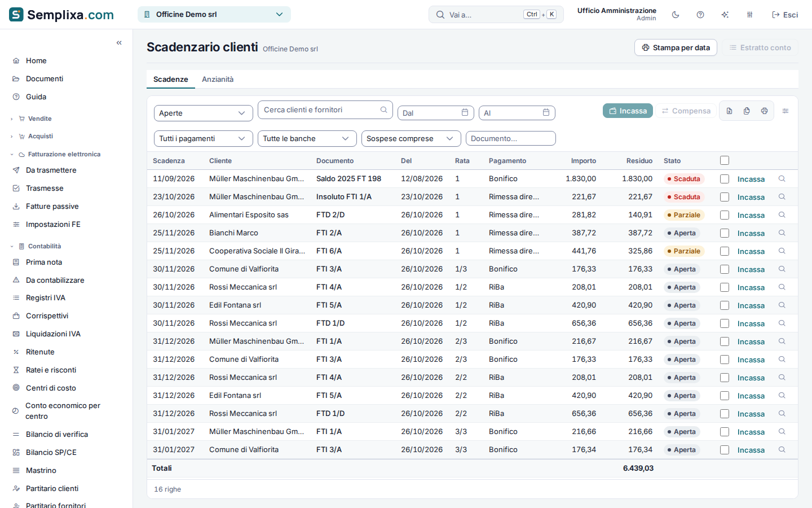Open table options with the sliders icon

pos(785,111)
